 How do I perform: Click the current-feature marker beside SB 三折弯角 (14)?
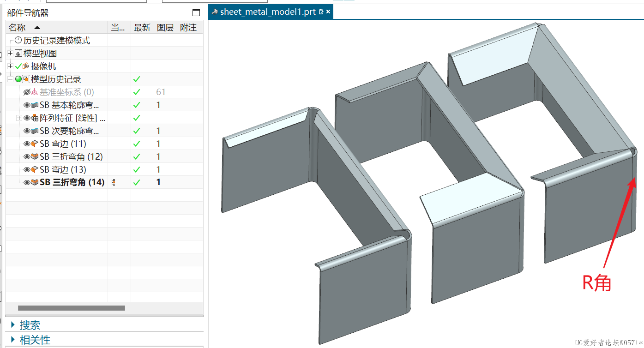coord(114,183)
